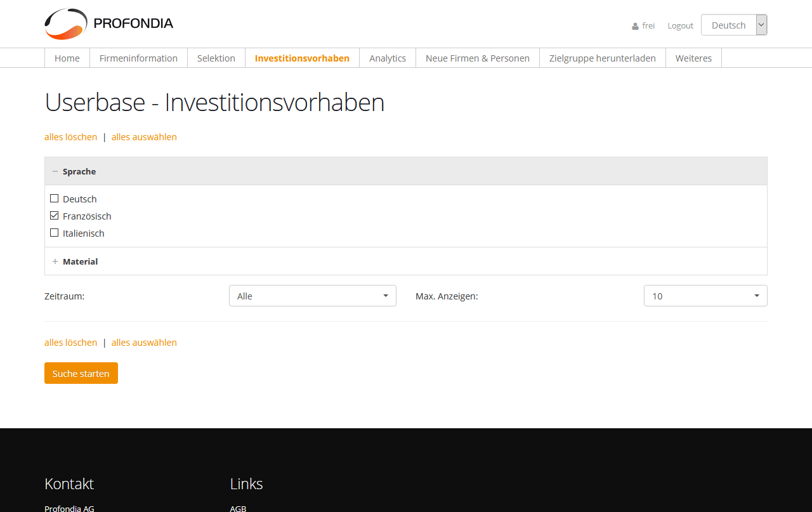
Task: Click the top alles löschen link
Action: pos(70,137)
